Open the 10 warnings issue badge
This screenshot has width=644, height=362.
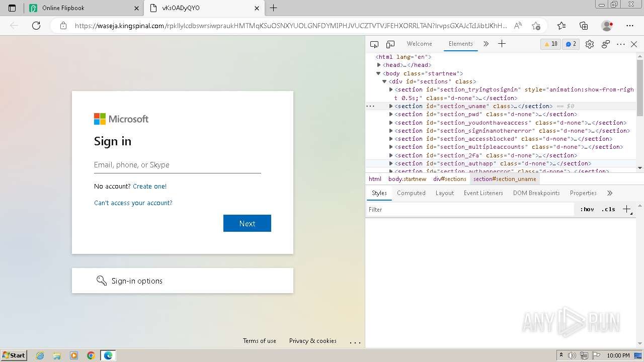(x=550, y=44)
